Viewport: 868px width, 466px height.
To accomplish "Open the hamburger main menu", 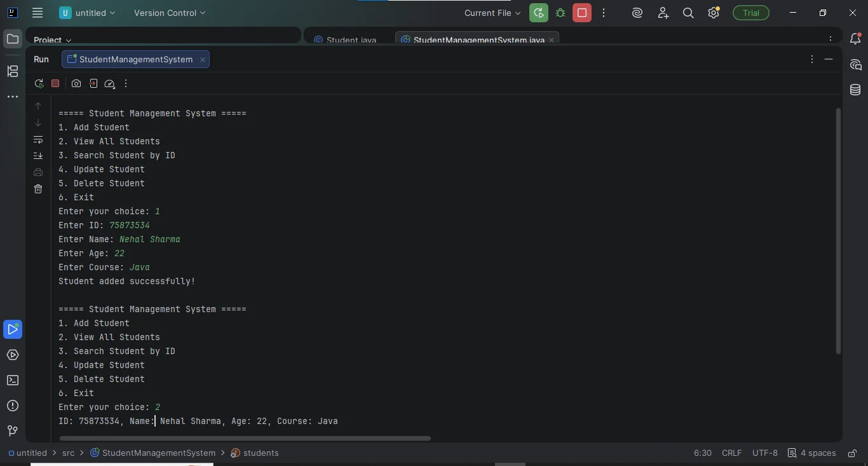I will coord(37,13).
